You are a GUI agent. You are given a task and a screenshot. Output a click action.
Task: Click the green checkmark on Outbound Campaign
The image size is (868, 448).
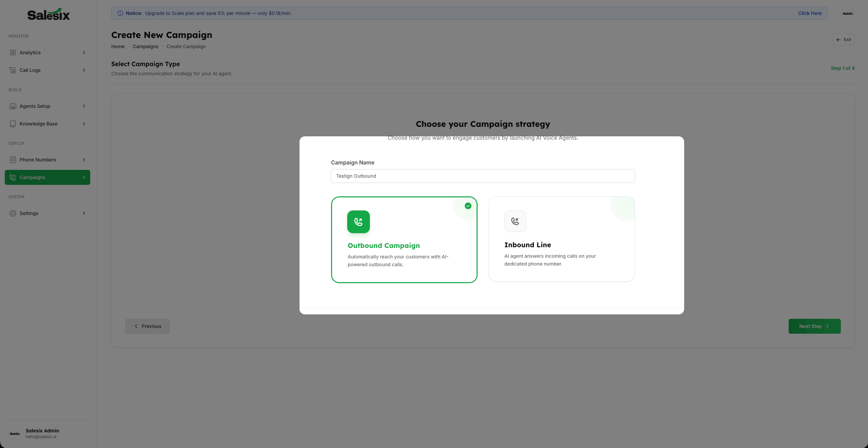point(468,206)
